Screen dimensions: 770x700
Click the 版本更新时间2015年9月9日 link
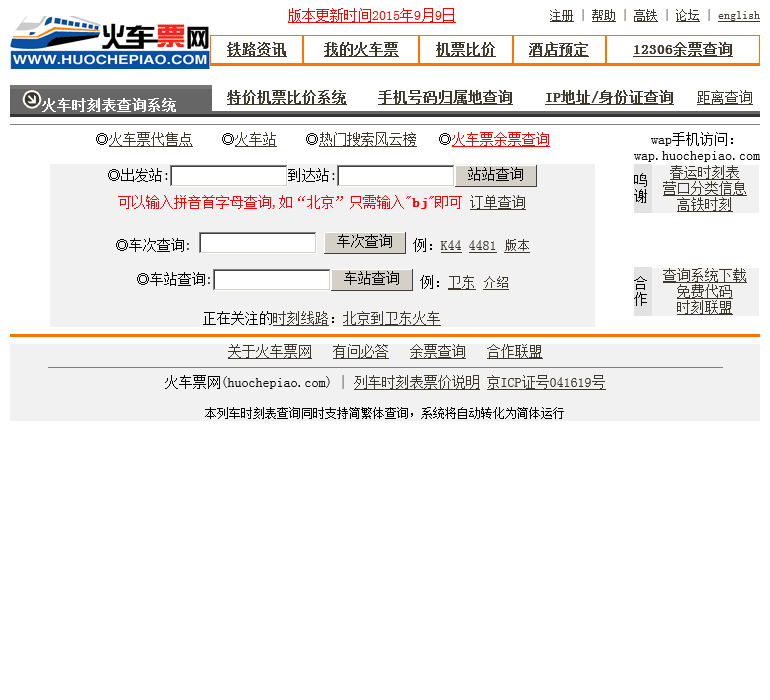point(371,16)
